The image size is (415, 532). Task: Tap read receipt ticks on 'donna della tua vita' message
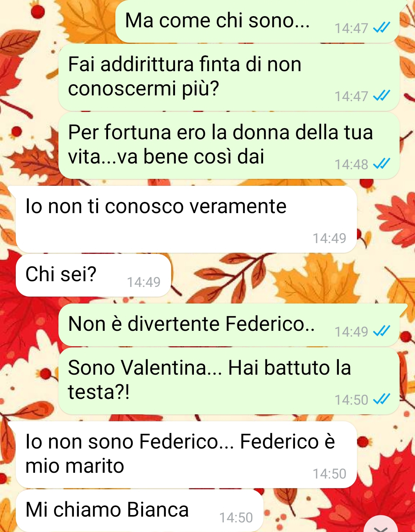point(382,164)
